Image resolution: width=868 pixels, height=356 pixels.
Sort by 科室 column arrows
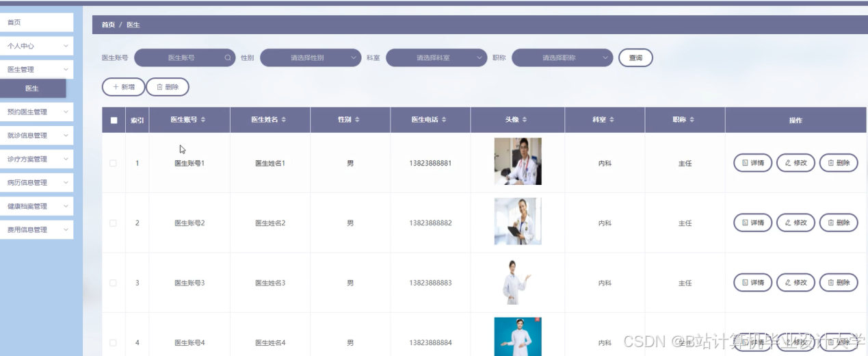[x=611, y=120]
